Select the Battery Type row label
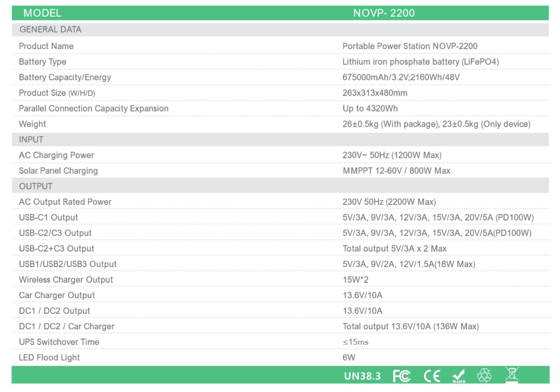This screenshot has width=560, height=392. tap(43, 62)
